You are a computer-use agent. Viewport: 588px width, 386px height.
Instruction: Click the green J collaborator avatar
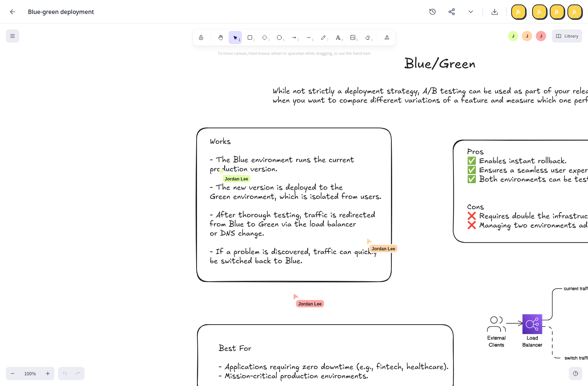(x=513, y=36)
